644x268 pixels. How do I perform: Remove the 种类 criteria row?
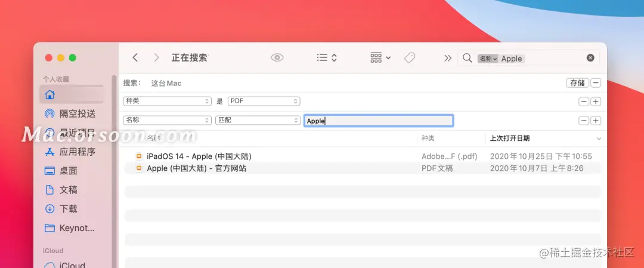[584, 101]
